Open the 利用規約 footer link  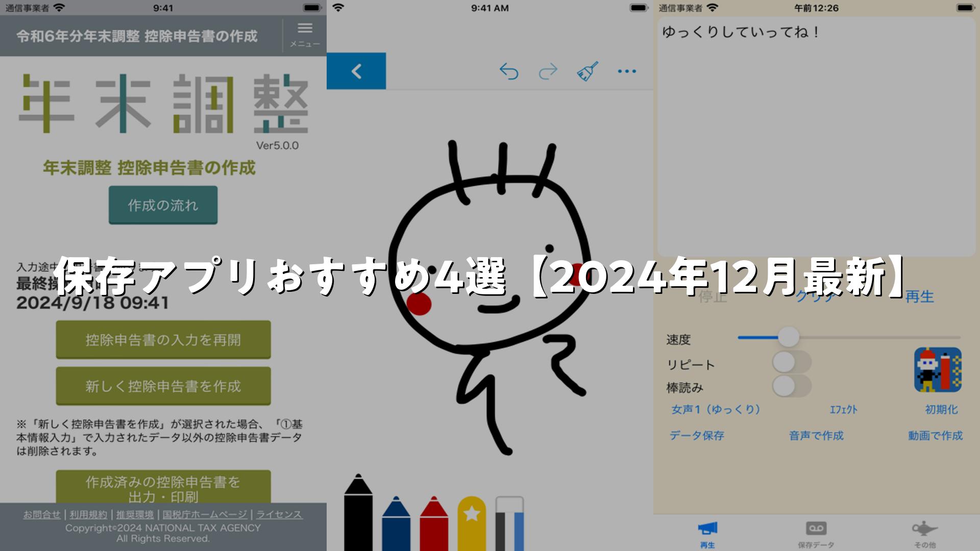(x=88, y=514)
